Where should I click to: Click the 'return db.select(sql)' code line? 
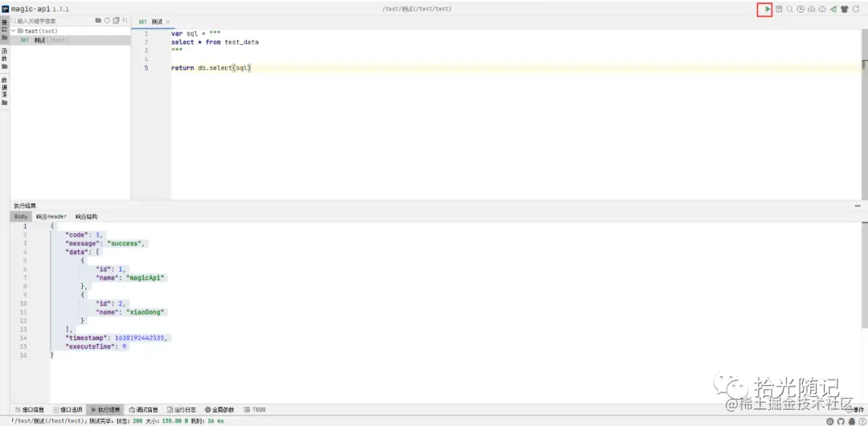[x=211, y=68]
